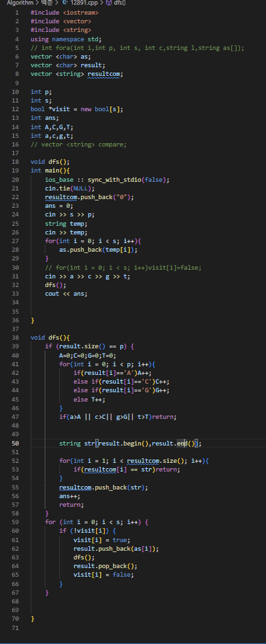Open the Algorithm breadcrumb folder
Viewport: 266px width, 644px height.
click(x=20, y=3)
